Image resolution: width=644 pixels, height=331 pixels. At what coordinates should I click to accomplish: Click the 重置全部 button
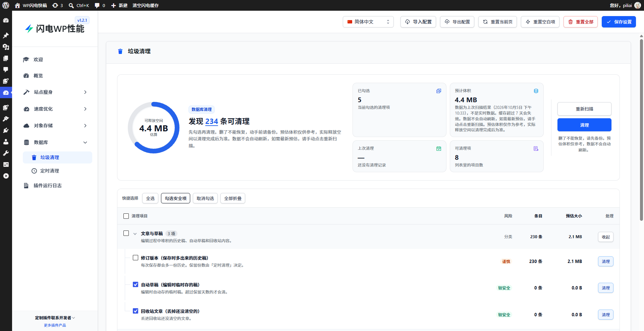[x=581, y=22]
